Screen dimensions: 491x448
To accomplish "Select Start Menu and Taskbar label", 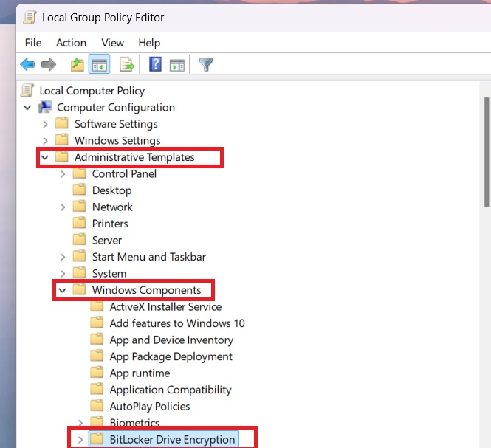I will click(148, 257).
